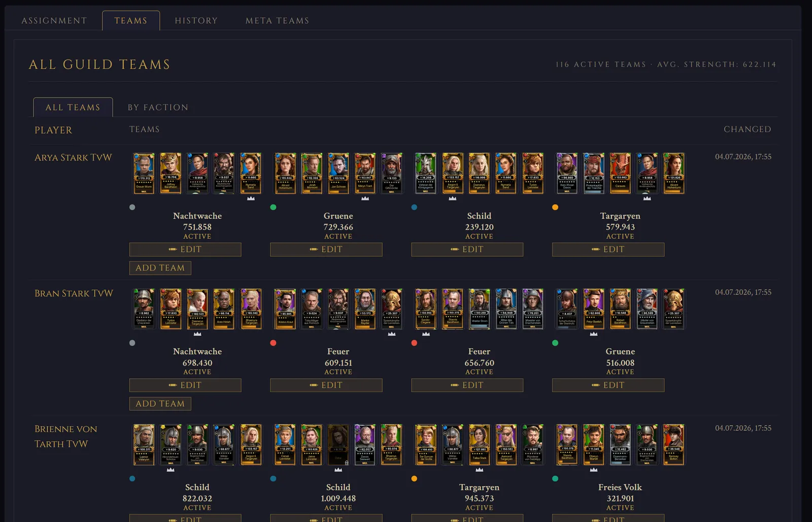The width and height of the screenshot is (812, 522).
Task: Select Tyrion Lennister card in Arya's Schild team
Action: pyautogui.click(x=532, y=173)
